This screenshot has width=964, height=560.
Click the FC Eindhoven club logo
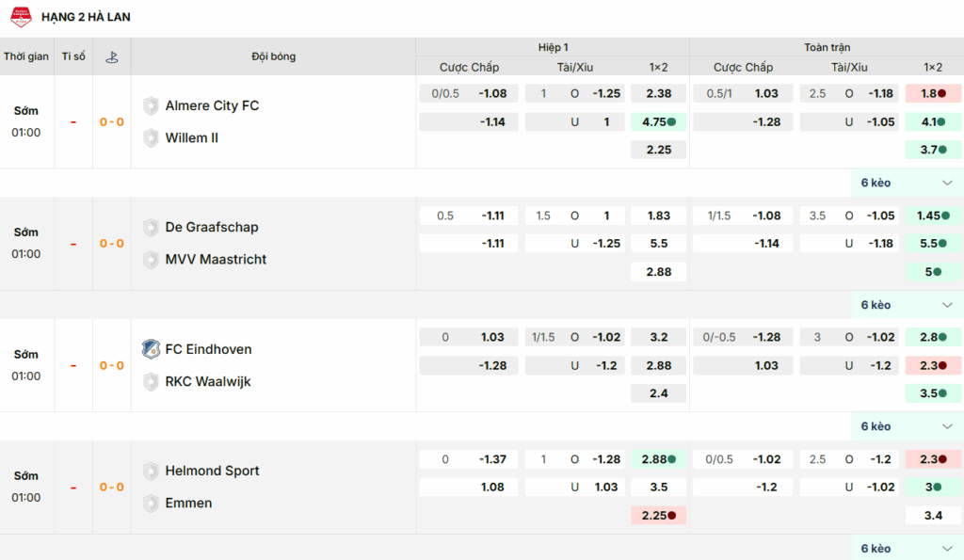click(151, 349)
